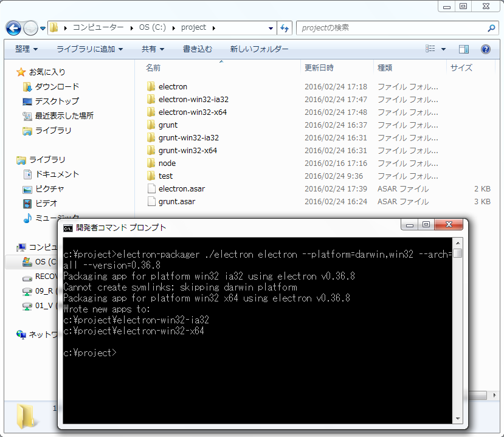Image resolution: width=504 pixels, height=437 pixels.
Task: Click the search magnifier icon
Action: pyautogui.click(x=491, y=28)
